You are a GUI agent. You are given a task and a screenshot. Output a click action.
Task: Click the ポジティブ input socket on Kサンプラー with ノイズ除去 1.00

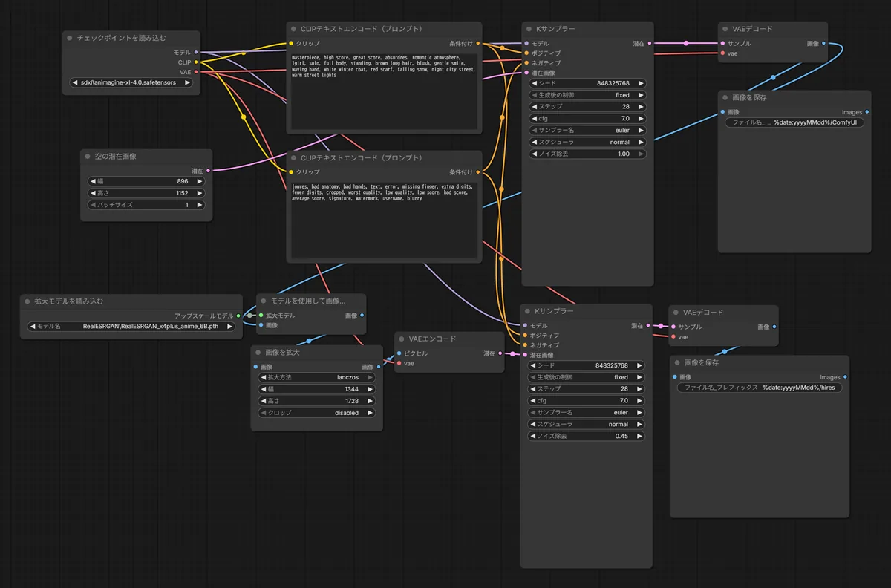tap(526, 53)
